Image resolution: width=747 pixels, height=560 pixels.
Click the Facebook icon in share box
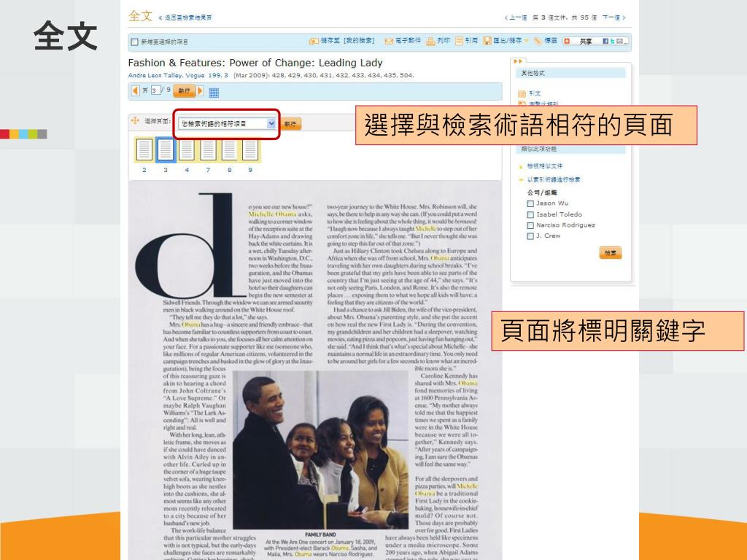pyautogui.click(x=605, y=42)
